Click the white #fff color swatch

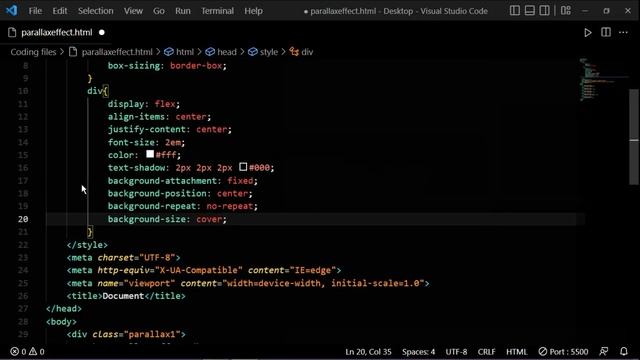pyautogui.click(x=150, y=154)
